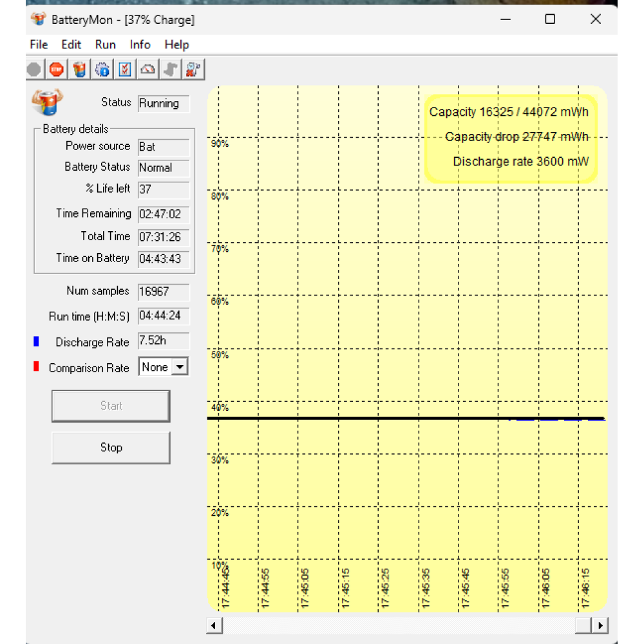
Task: Click the gray tree-shaped toolbar icon
Action: point(171,70)
